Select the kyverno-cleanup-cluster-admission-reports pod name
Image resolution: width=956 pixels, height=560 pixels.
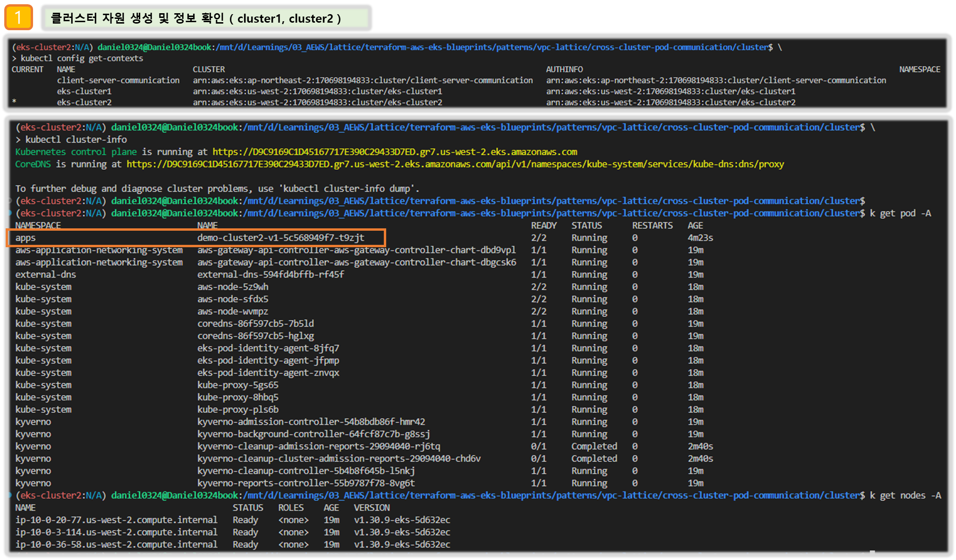pos(339,459)
